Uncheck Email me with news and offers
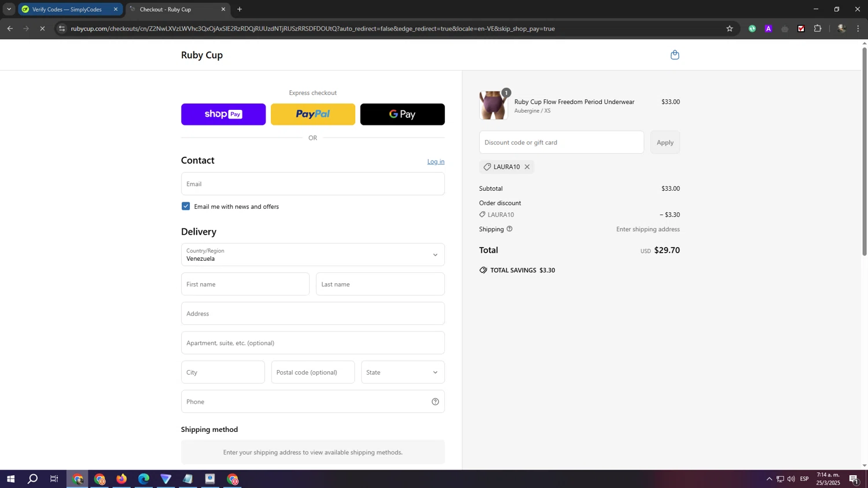The image size is (868, 488). pyautogui.click(x=186, y=206)
